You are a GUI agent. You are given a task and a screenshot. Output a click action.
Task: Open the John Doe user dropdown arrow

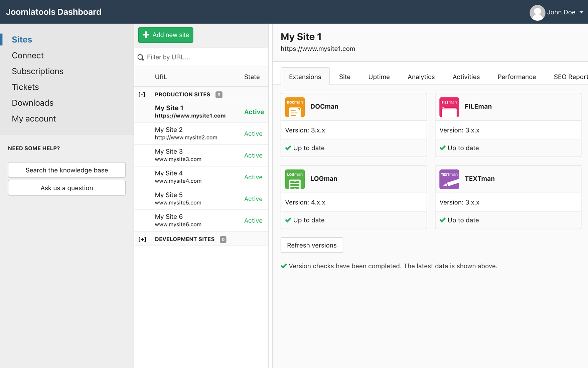pyautogui.click(x=581, y=12)
